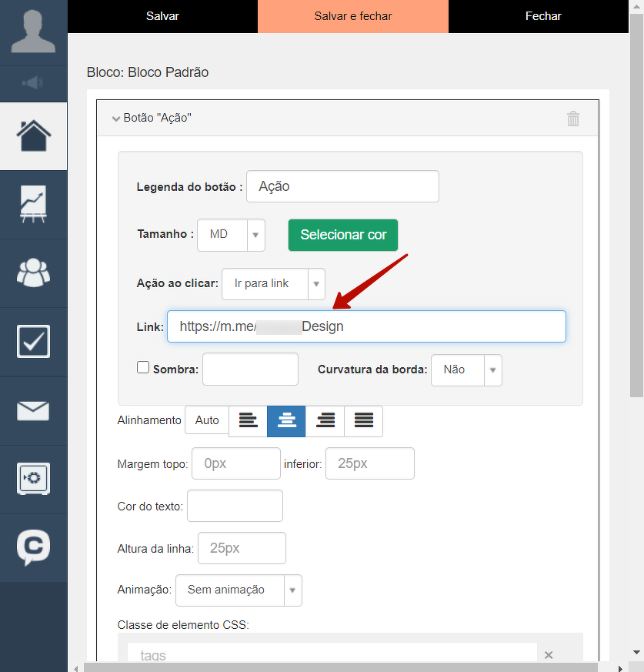The height and width of the screenshot is (672, 644).
Task: Set alignment to Auto
Action: click(207, 421)
